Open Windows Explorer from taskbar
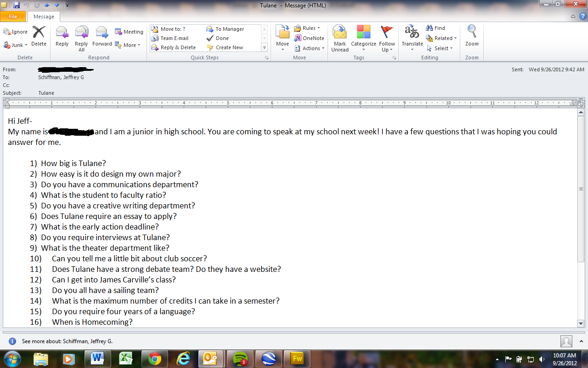 tap(41, 358)
